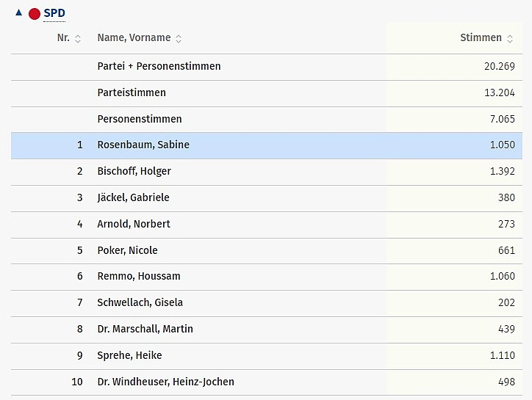Click the Name, Vorname column header
The image size is (532, 400).
click(134, 37)
